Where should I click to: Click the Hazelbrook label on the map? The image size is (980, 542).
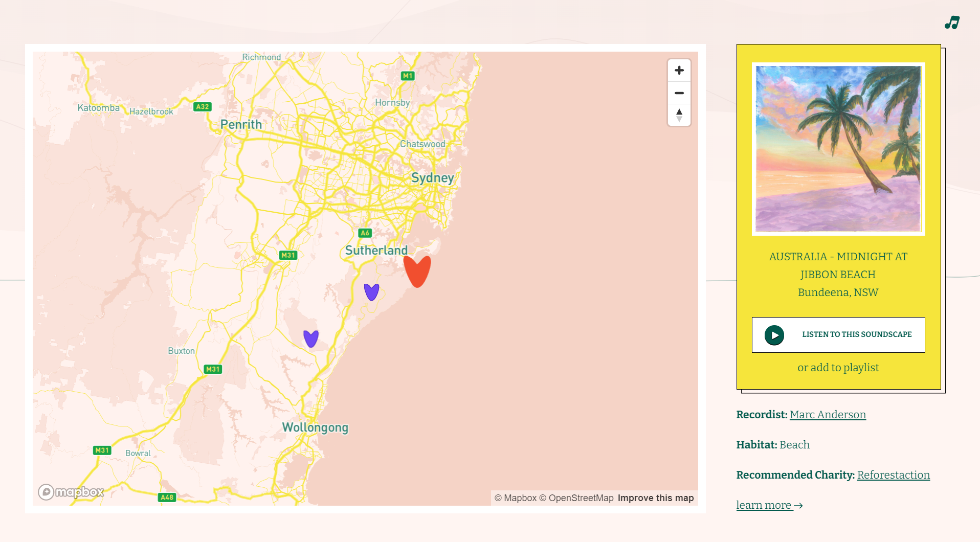tap(151, 111)
